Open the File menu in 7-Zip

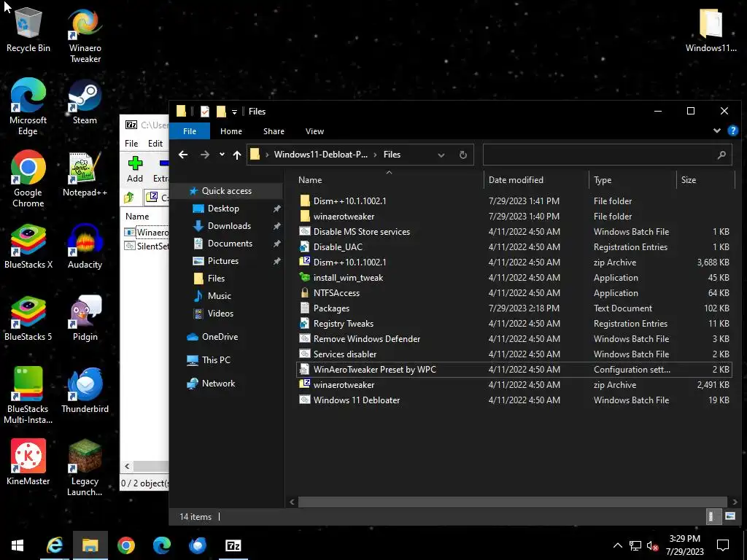[131, 144]
